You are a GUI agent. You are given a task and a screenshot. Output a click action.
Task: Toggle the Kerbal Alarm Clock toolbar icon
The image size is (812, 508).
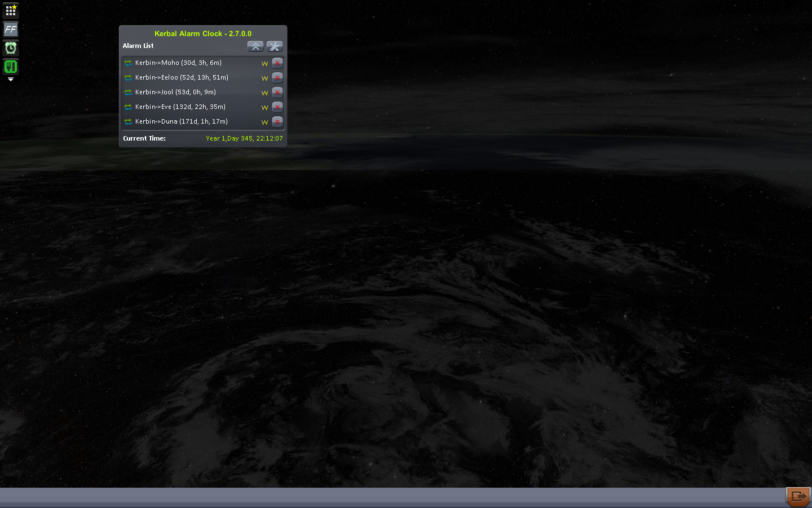11,48
